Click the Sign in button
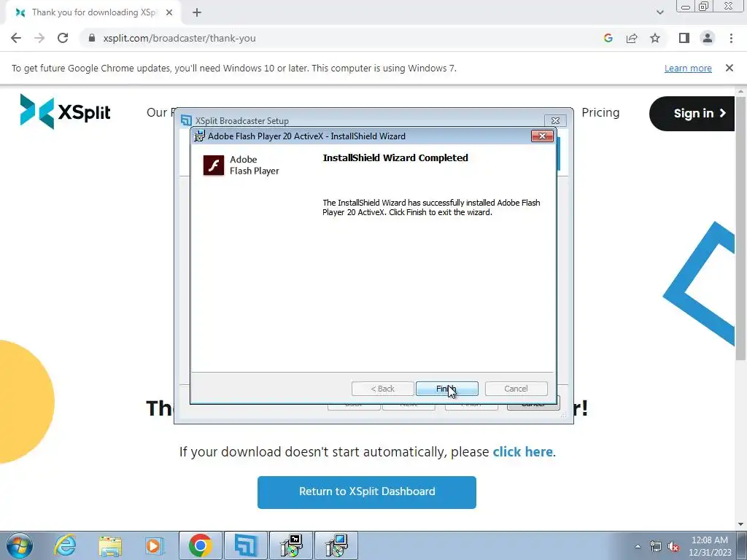The image size is (747, 560). pyautogui.click(x=693, y=113)
